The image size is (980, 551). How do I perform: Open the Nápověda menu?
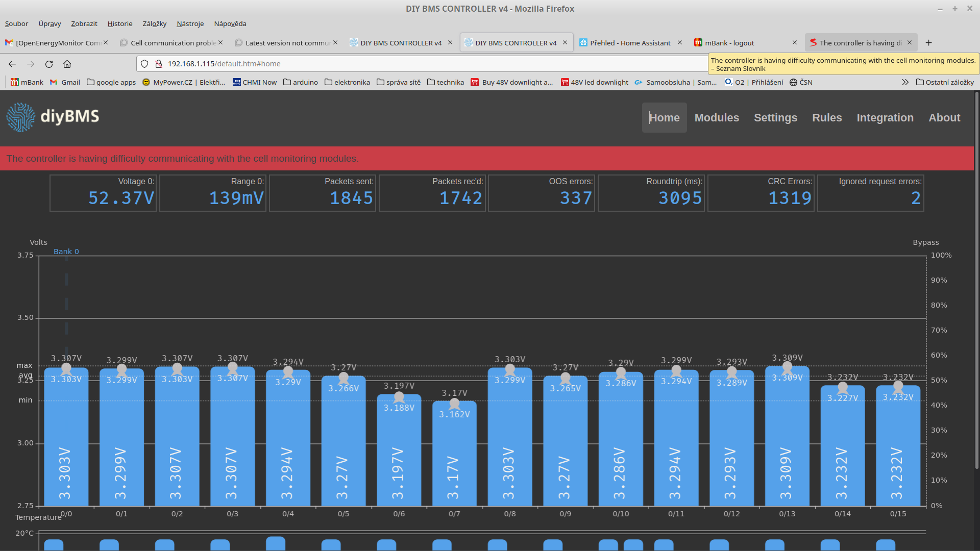pyautogui.click(x=230, y=23)
